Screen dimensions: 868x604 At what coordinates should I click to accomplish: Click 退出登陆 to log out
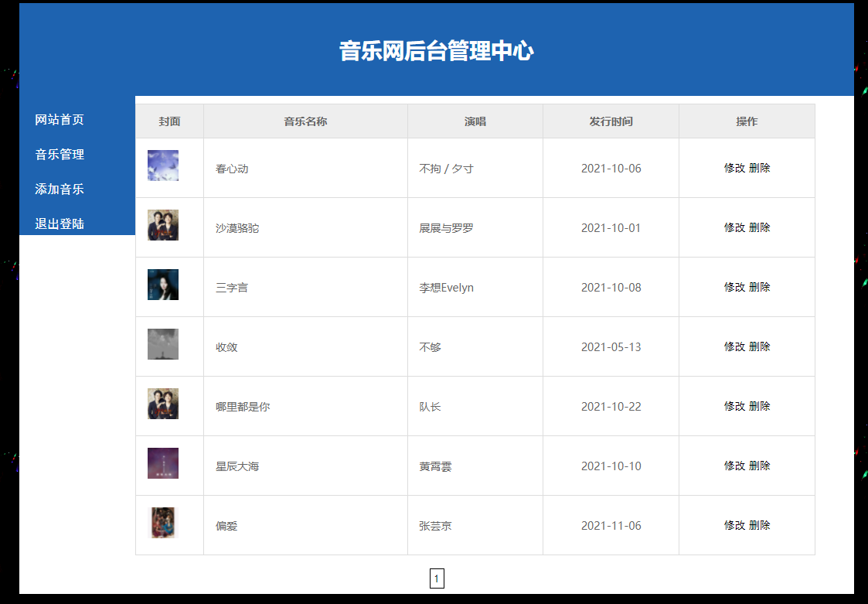(x=60, y=224)
